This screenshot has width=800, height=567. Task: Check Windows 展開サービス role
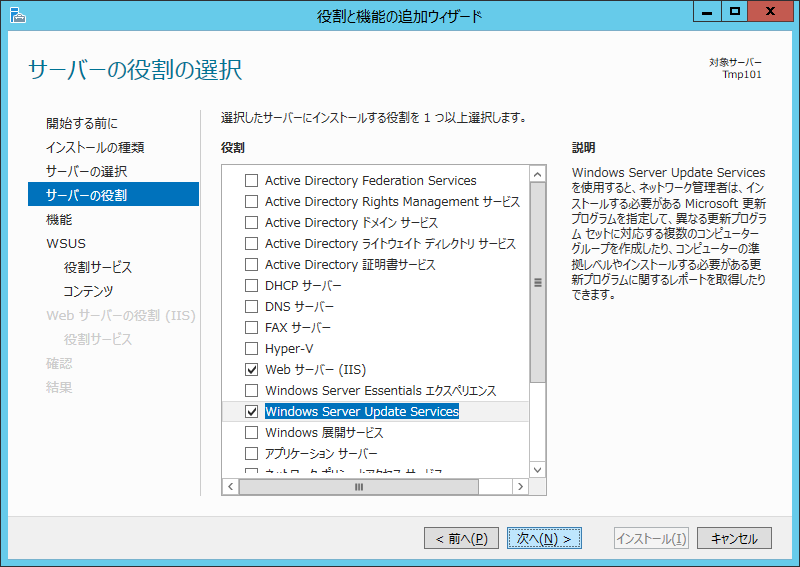click(x=252, y=432)
